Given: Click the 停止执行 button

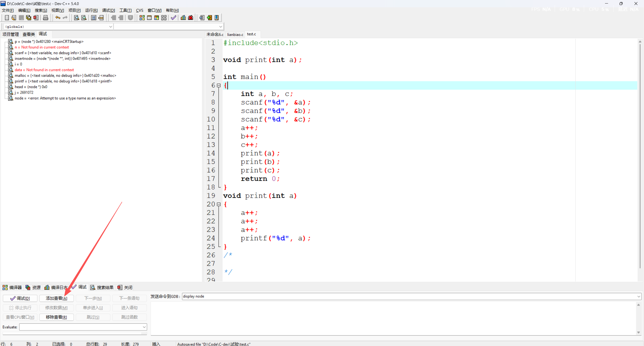Looking at the screenshot, I should 20,307.
